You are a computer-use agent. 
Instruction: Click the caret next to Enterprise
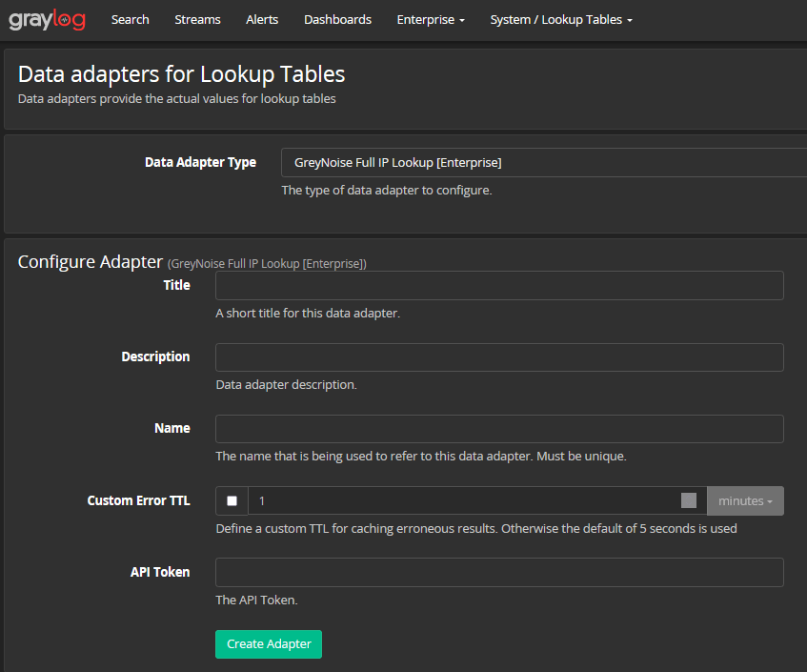coord(462,19)
